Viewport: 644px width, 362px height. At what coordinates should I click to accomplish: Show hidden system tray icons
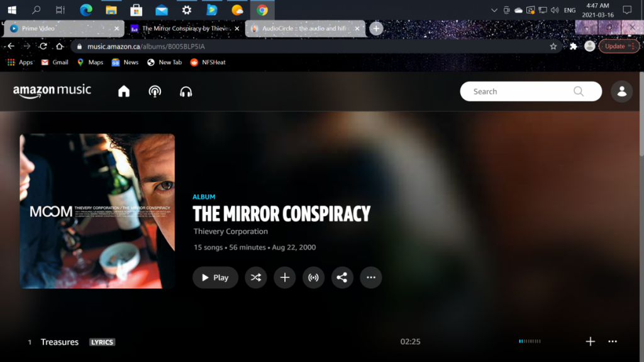494,10
